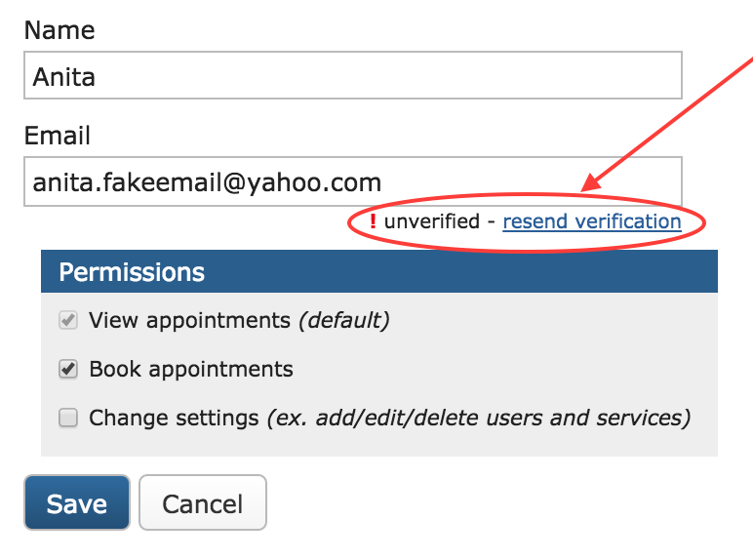
Task: Click the resend verification link
Action: click(591, 222)
